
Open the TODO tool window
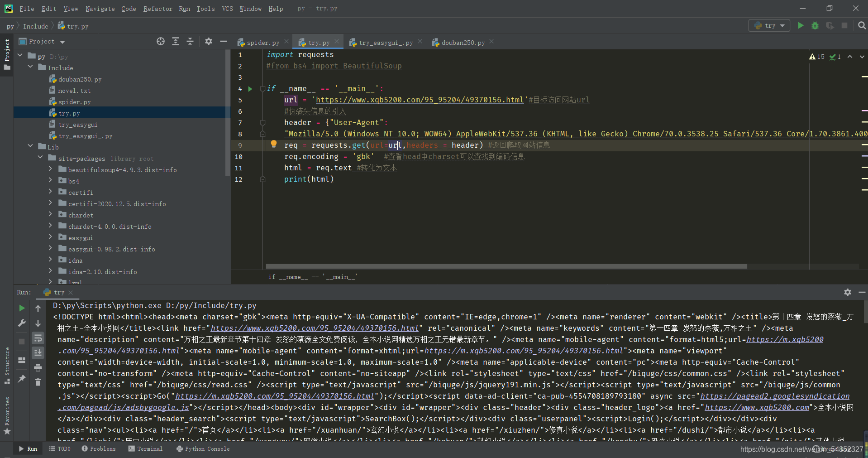tap(60, 449)
